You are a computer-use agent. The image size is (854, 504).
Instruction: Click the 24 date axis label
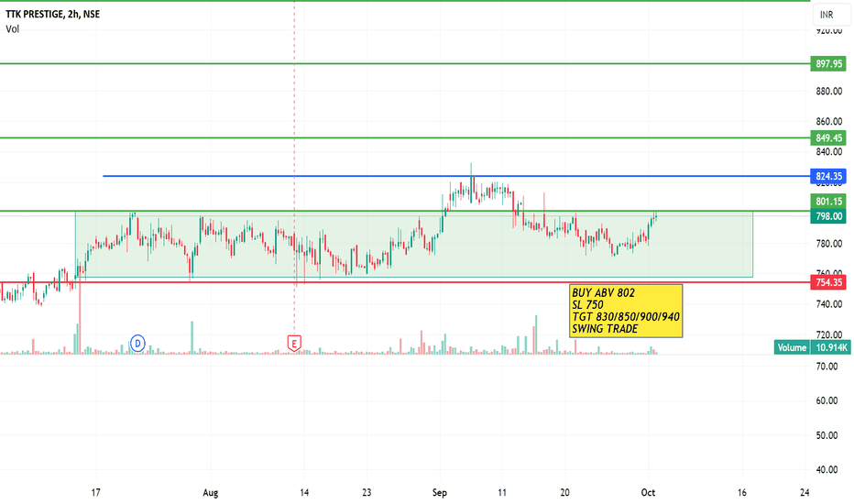[x=805, y=493]
